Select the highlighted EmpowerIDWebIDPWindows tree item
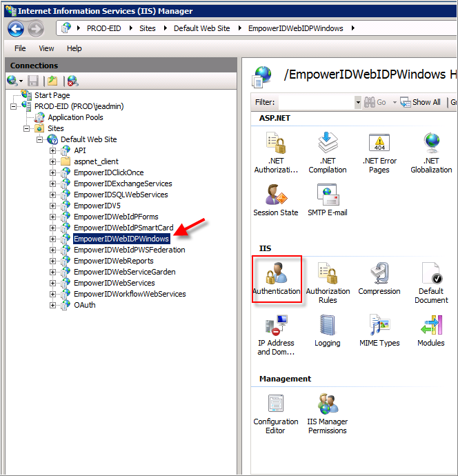Image resolution: width=458 pixels, height=476 pixels. pos(121,239)
